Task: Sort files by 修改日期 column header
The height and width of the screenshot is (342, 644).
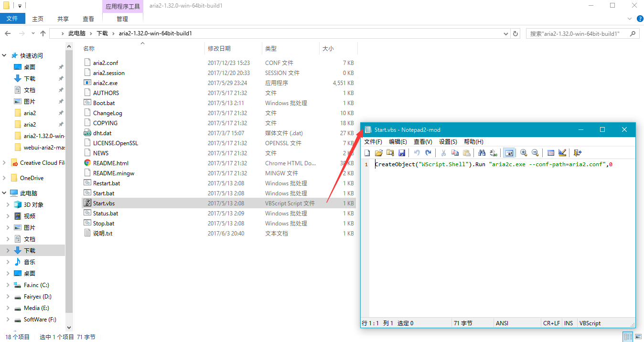Action: coord(219,49)
